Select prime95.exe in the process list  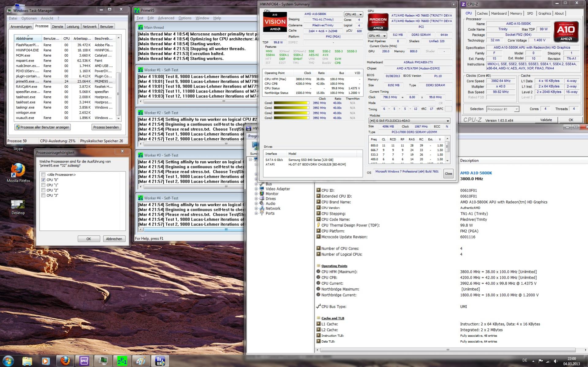click(x=28, y=81)
